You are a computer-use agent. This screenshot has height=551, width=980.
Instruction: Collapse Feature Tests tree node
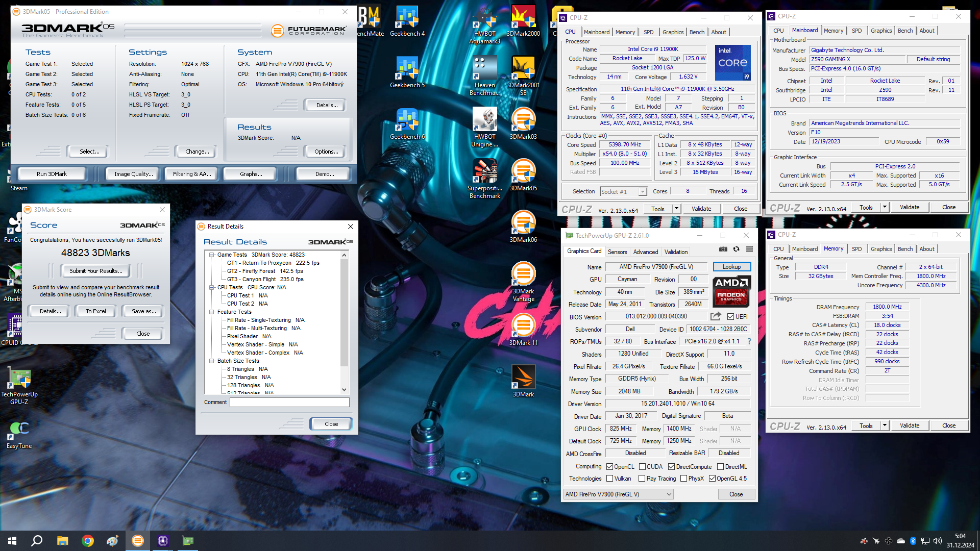[x=211, y=312]
